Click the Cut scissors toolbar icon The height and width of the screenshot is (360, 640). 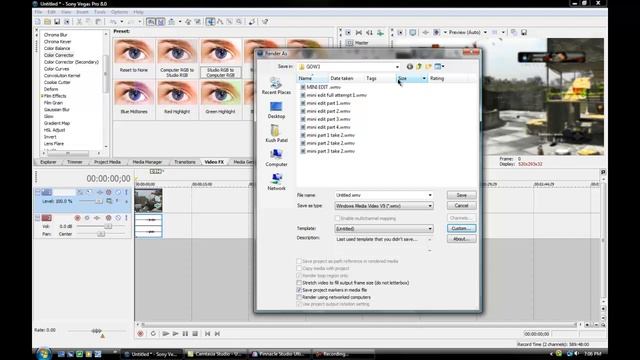[80, 22]
